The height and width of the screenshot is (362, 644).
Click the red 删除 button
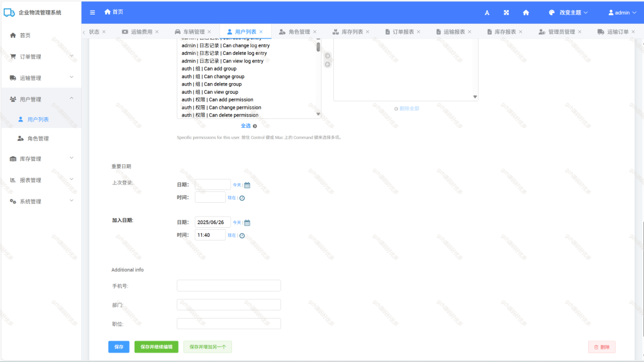point(602,347)
